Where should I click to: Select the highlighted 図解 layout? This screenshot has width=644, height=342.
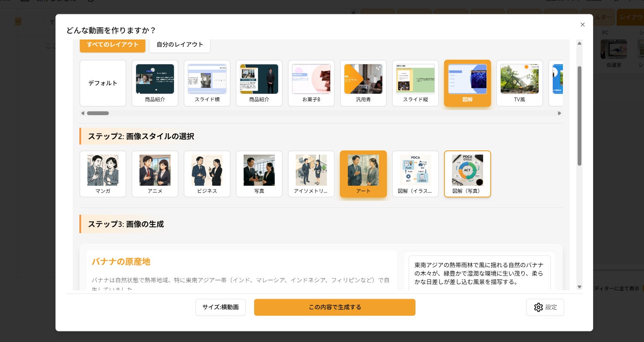468,83
